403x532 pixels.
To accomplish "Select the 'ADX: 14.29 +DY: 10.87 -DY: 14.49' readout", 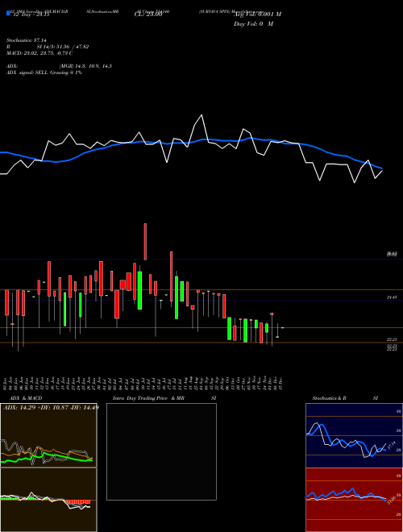I will click(x=51, y=407).
